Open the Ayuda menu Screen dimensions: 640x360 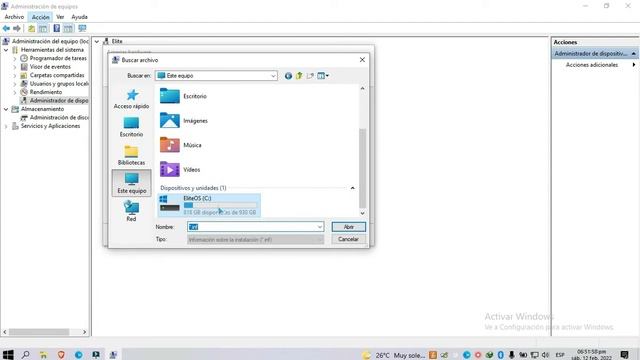[79, 17]
